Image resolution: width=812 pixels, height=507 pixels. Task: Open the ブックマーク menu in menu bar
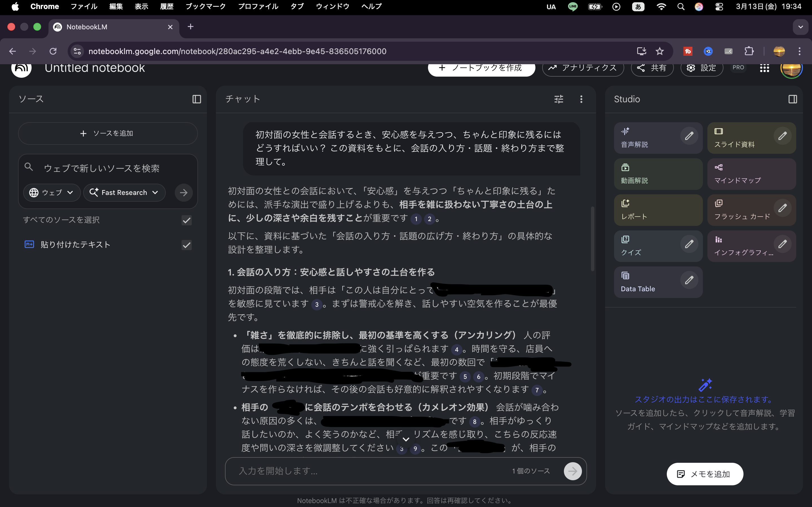(205, 6)
